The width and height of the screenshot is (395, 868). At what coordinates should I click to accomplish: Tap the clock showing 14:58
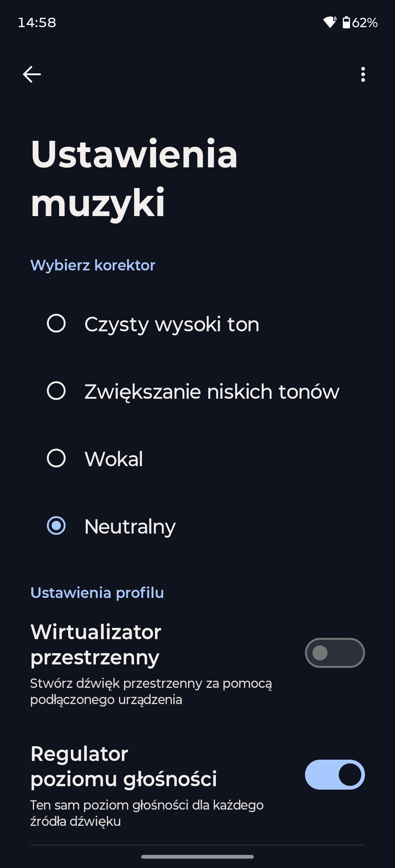pyautogui.click(x=37, y=22)
